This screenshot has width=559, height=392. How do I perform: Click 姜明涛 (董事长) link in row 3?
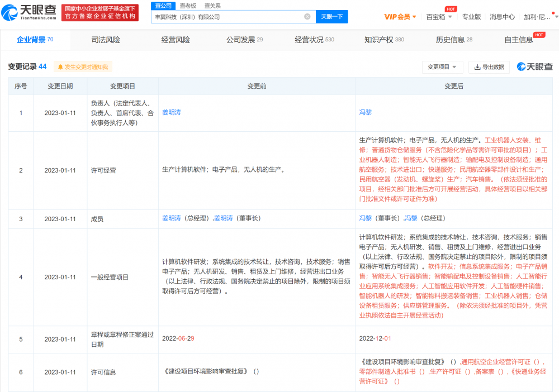click(223, 218)
